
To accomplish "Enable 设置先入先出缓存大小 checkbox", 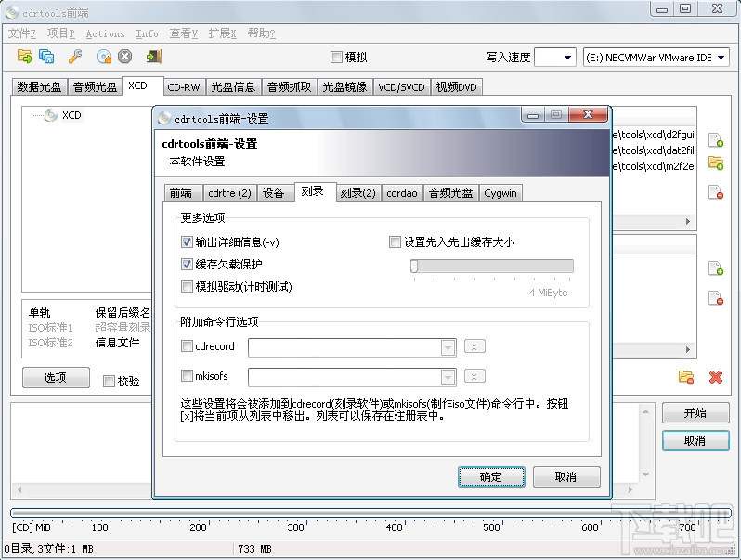I will tap(395, 242).
